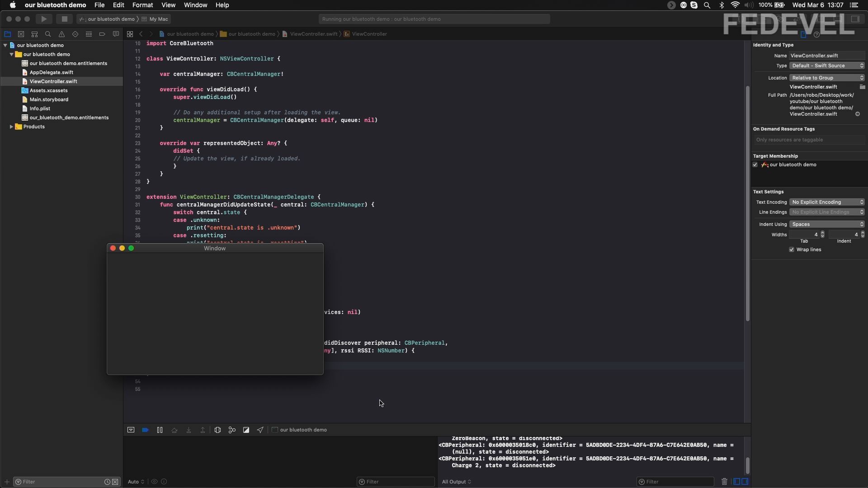This screenshot has width=868, height=488.
Task: Open the Issue navigator warning icon
Action: 61,34
